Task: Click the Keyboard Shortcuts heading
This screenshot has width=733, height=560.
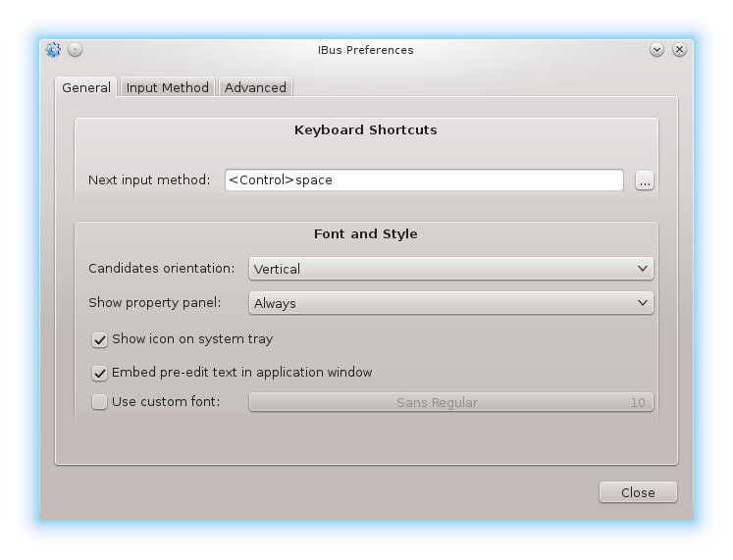Action: click(x=366, y=129)
